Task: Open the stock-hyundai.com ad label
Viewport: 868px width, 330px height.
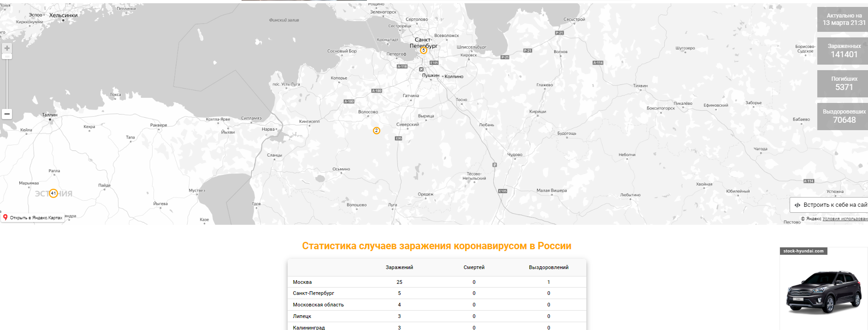Action: [803, 251]
